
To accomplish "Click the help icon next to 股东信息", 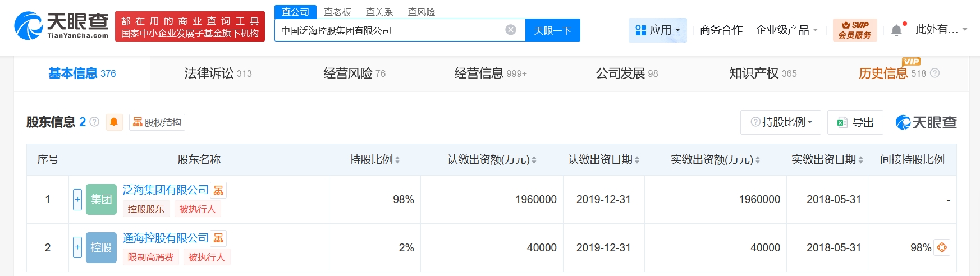I will [94, 122].
